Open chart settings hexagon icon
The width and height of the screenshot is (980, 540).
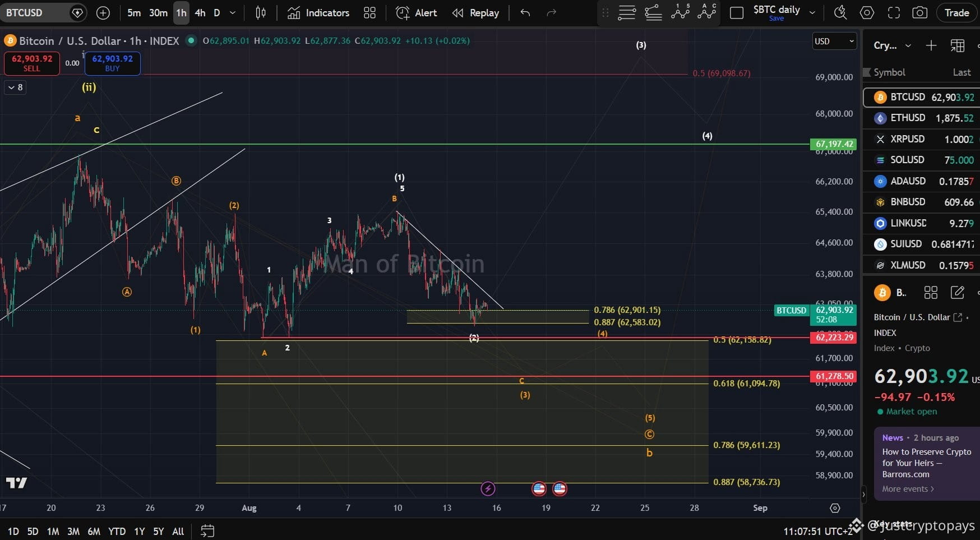coord(867,12)
